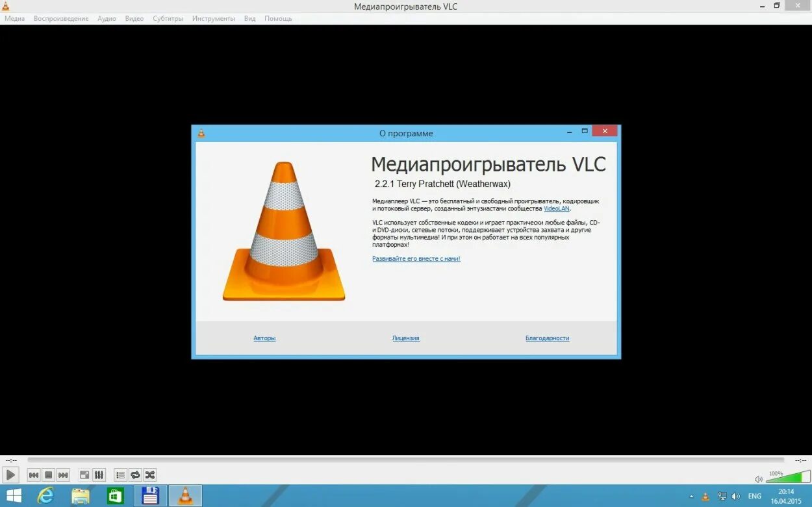This screenshot has height=507, width=812.
Task: Click the cone icon in About title bar
Action: [x=201, y=133]
